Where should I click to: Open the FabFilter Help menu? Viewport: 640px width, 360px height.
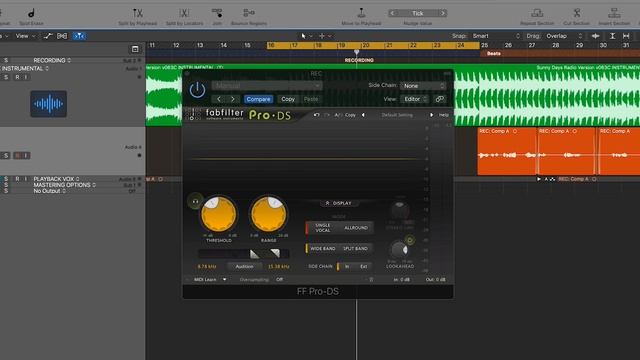coord(444,115)
